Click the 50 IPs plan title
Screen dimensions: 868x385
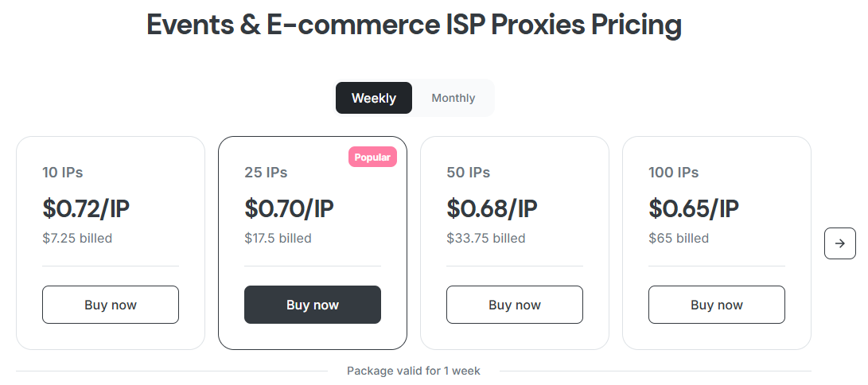[x=468, y=173]
